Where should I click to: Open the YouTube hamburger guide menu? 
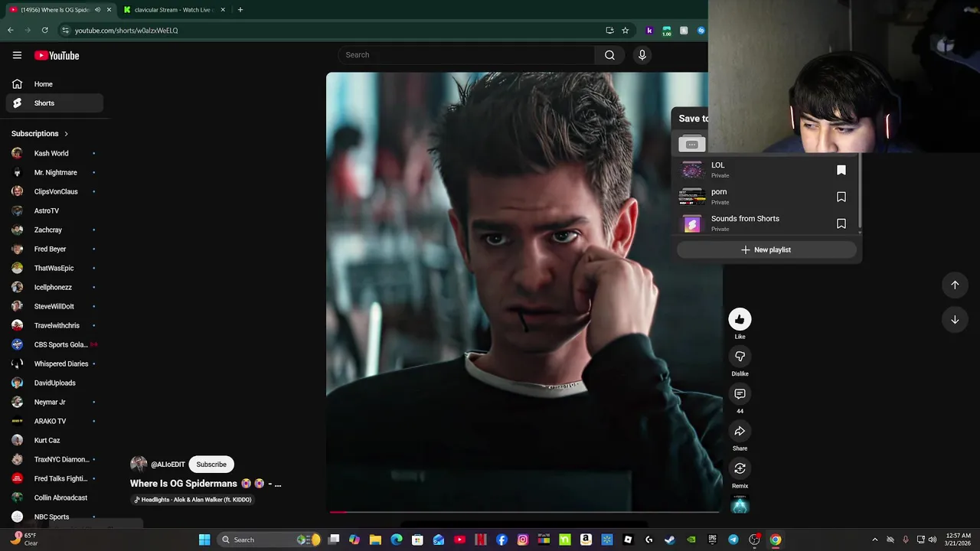click(x=17, y=55)
